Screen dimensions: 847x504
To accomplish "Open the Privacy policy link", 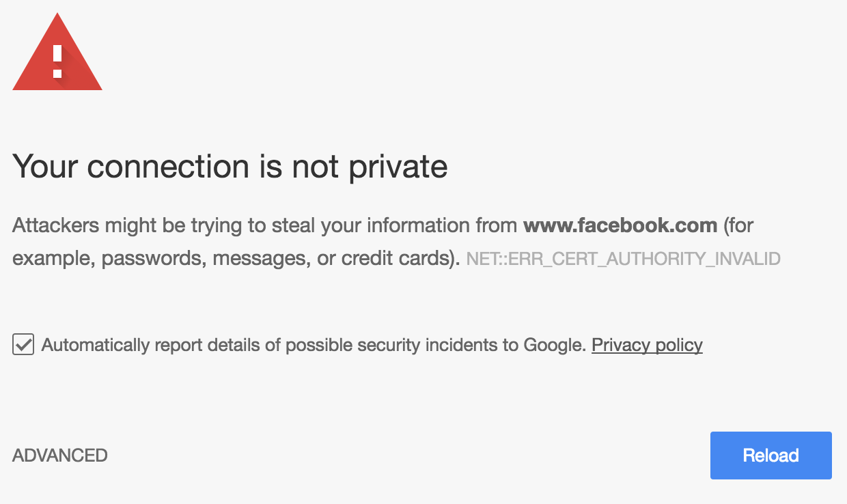I will click(x=647, y=345).
